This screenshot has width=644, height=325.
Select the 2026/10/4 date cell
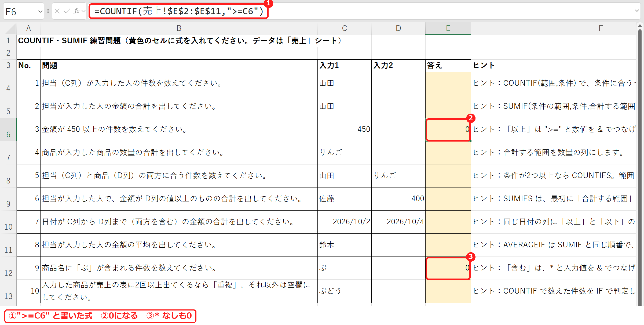(x=398, y=222)
